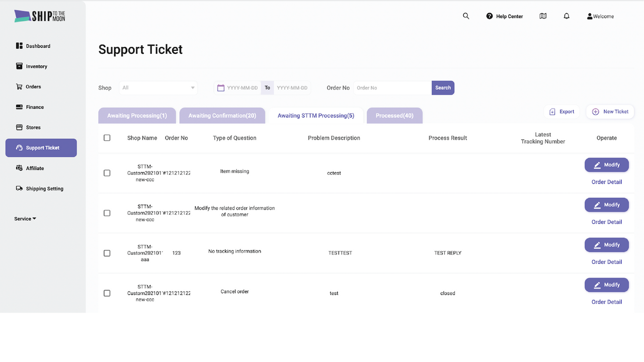Expand the Service menu in the sidebar
Image resolution: width=644 pixels, height=362 pixels.
pyautogui.click(x=25, y=218)
